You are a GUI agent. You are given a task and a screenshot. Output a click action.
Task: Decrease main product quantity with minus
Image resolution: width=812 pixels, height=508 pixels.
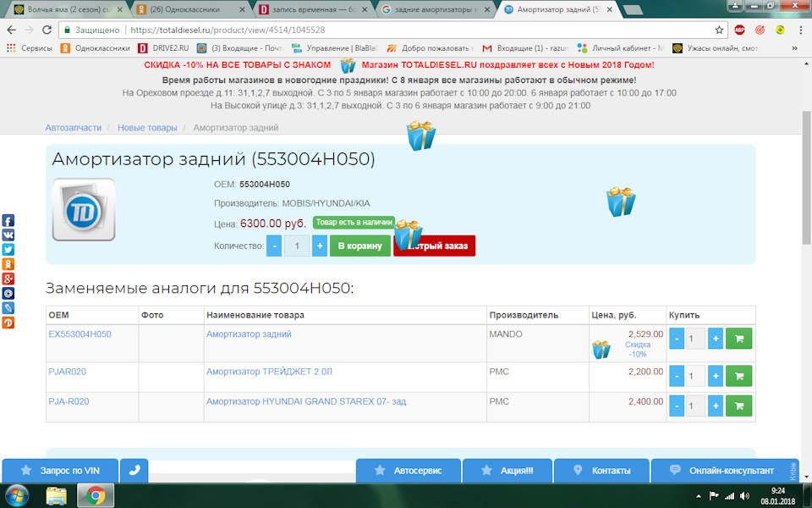(274, 246)
